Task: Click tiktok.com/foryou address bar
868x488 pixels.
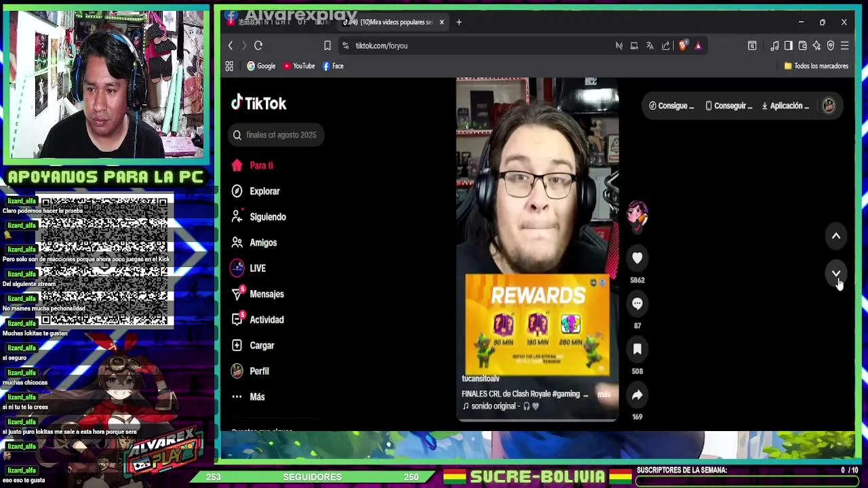Action: pyautogui.click(x=381, y=45)
